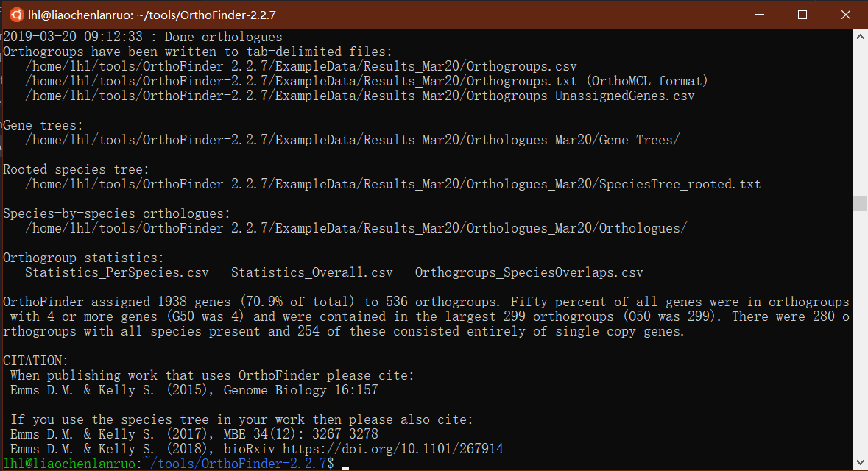Click the Ubuntu icon in title bar

click(17, 15)
